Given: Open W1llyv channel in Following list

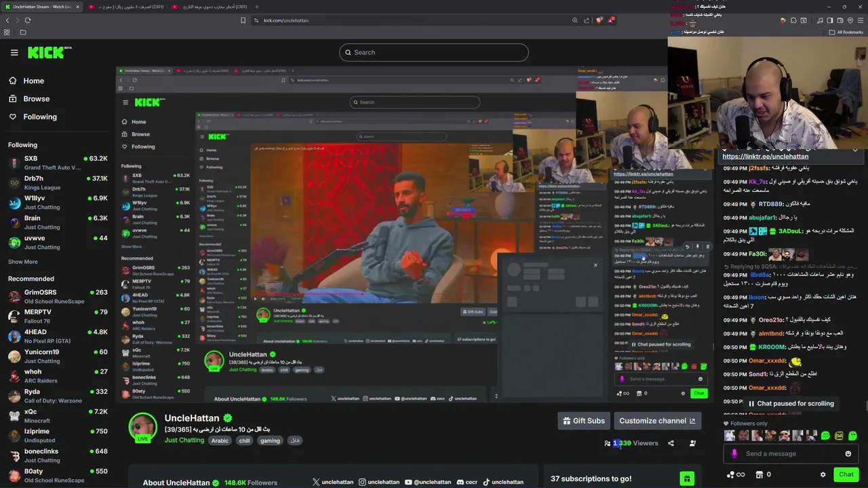Looking at the screenshot, I should 58,203.
